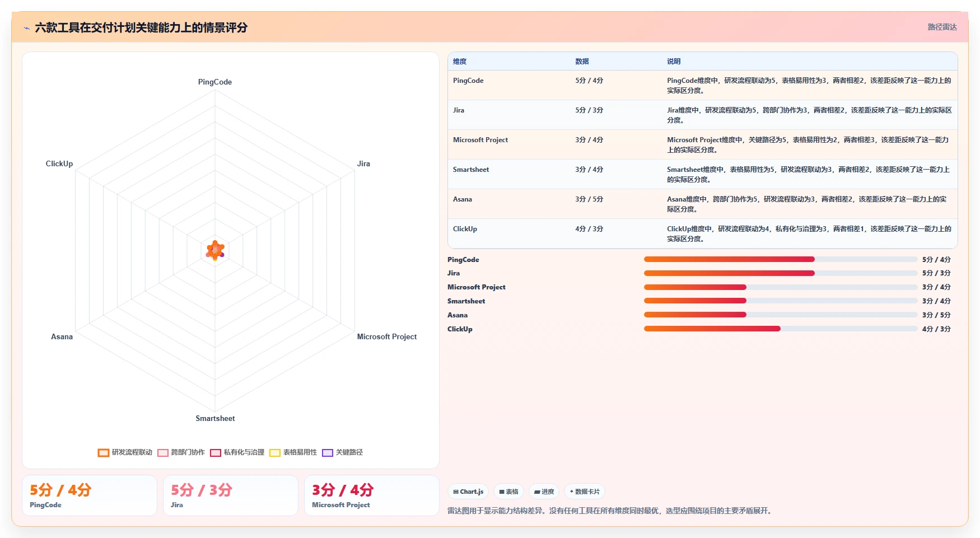This screenshot has width=980, height=538.
Task: Select the Microsoft Project table row name
Action: click(x=480, y=140)
